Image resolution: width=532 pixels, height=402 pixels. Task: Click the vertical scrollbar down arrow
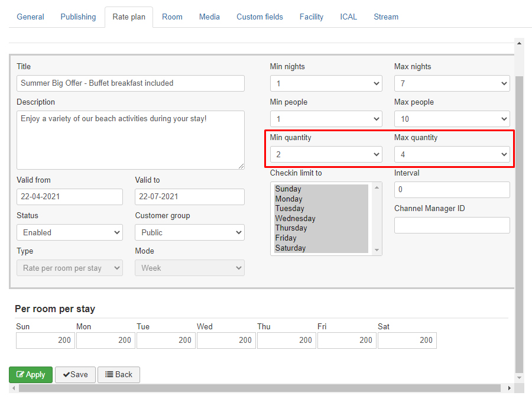(x=520, y=377)
